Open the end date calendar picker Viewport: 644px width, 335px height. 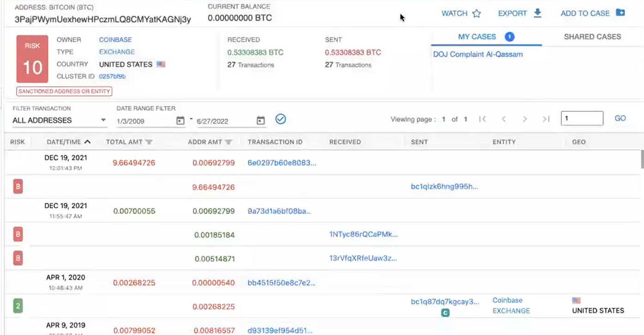(x=261, y=121)
